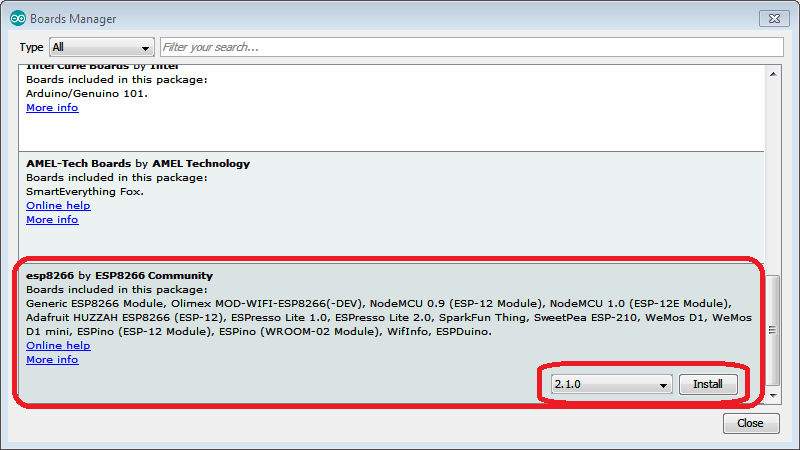Screen dimensions: 800x450
Task: Open More info link for Arduino/Genuino 101 package
Action: [x=52, y=108]
